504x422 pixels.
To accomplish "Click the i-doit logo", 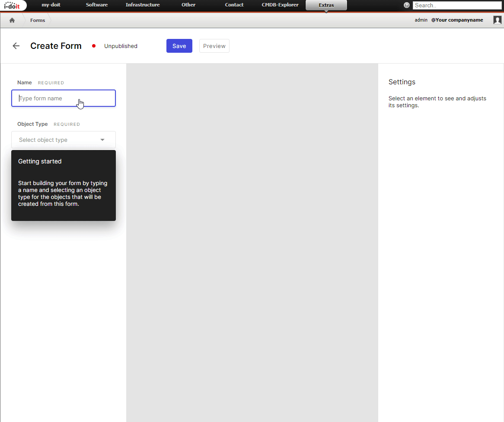I will 12,5.
